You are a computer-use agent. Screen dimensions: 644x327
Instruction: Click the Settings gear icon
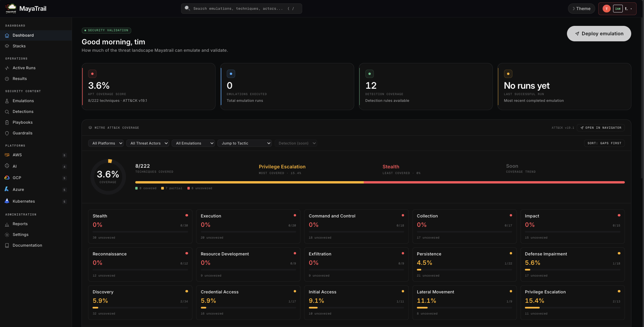click(7, 235)
